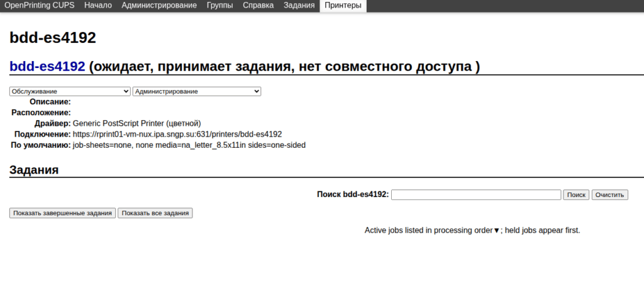
Task: Click the black bdd-es4192 page title
Action: [x=53, y=38]
